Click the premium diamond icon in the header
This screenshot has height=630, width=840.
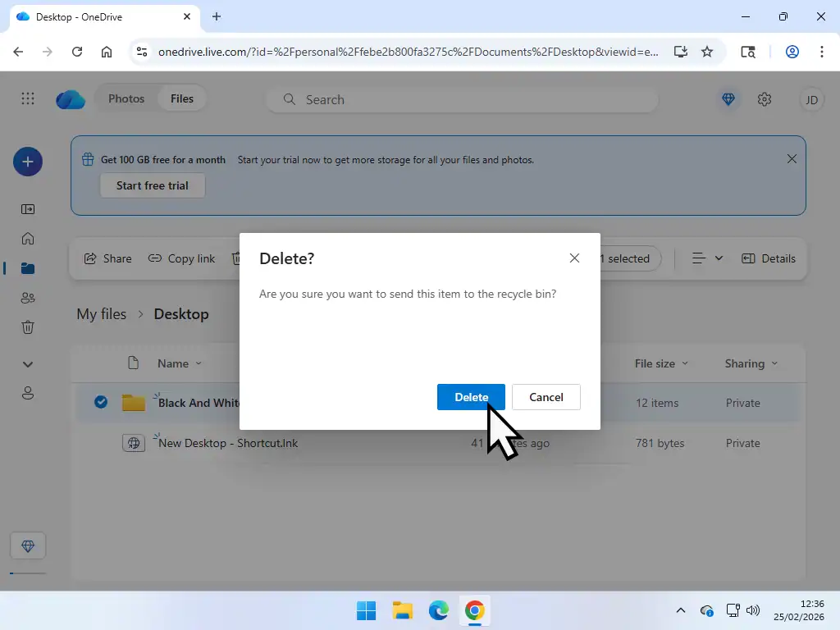(x=728, y=99)
